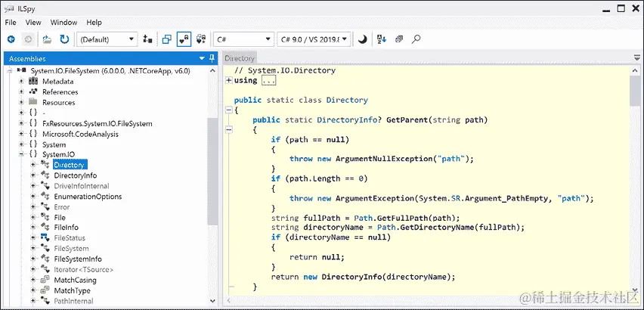This screenshot has height=310, width=644.
Task: Select the FileInfo tree item
Action: [x=66, y=228]
